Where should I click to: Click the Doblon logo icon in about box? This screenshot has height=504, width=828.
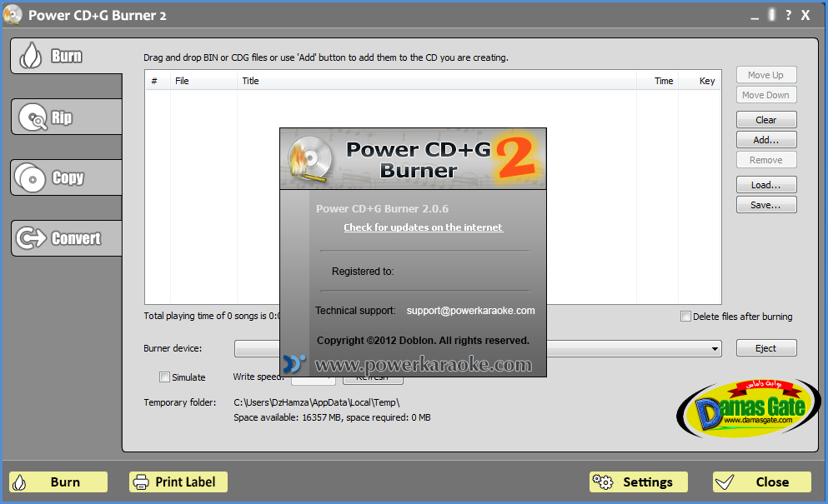(294, 363)
